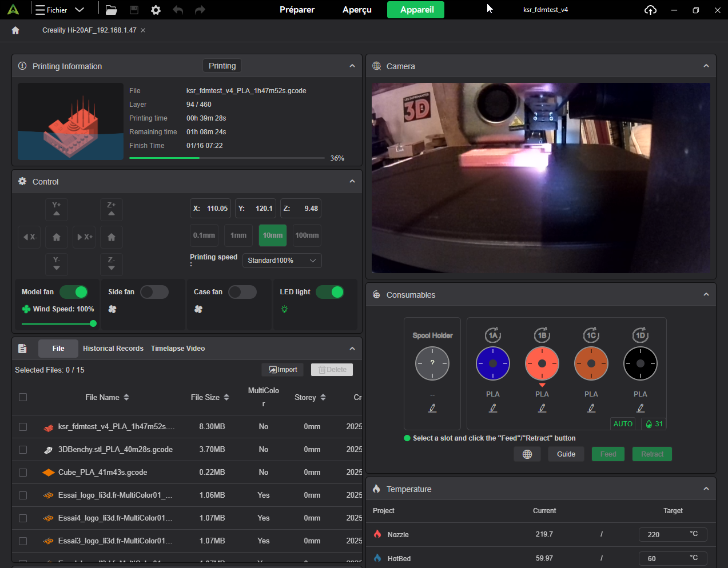The width and height of the screenshot is (728, 568).
Task: Click the cloud upload icon
Action: tap(650, 10)
